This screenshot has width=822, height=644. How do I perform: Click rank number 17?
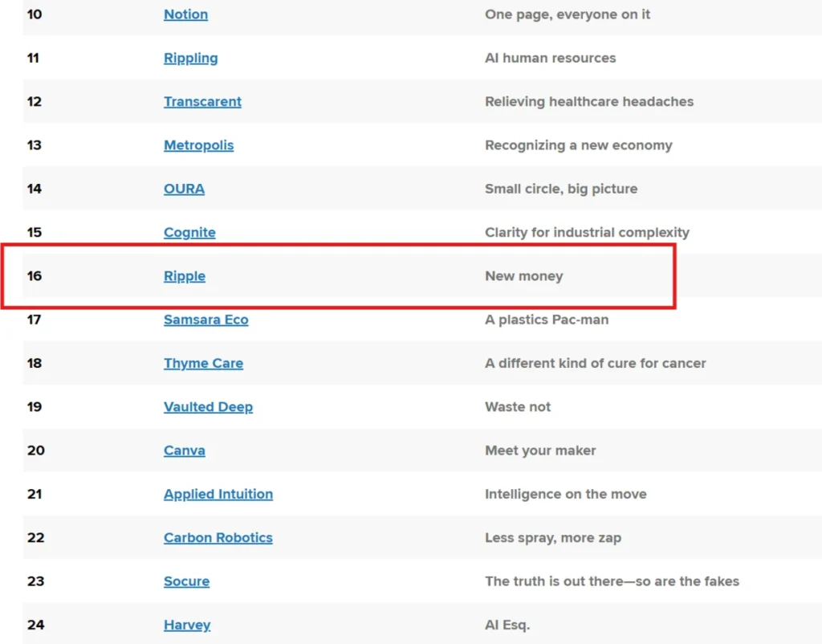click(x=34, y=320)
